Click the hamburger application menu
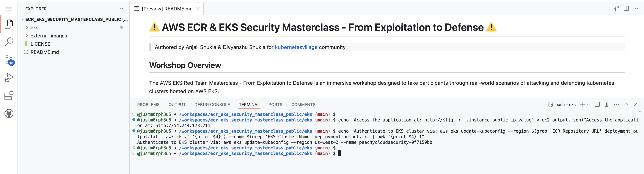 [9, 9]
